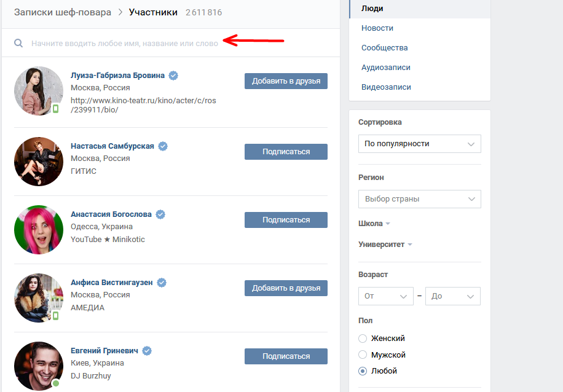Open the Выбор страны region dropdown
563x392 pixels.
coord(419,199)
